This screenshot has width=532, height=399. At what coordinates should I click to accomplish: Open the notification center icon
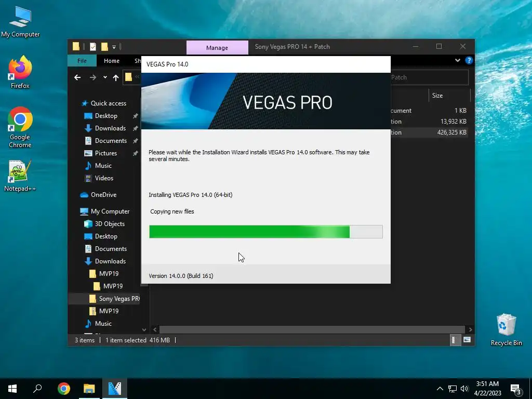click(x=516, y=389)
